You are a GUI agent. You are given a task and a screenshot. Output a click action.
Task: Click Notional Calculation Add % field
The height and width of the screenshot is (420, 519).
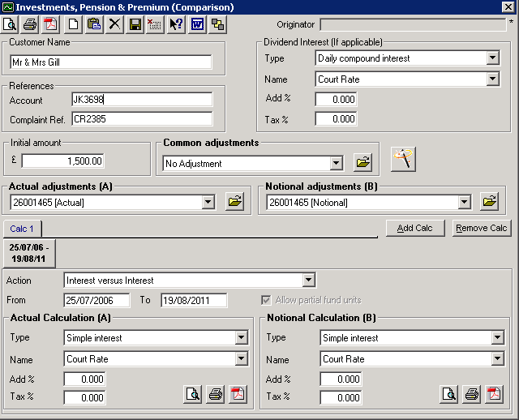[341, 379]
